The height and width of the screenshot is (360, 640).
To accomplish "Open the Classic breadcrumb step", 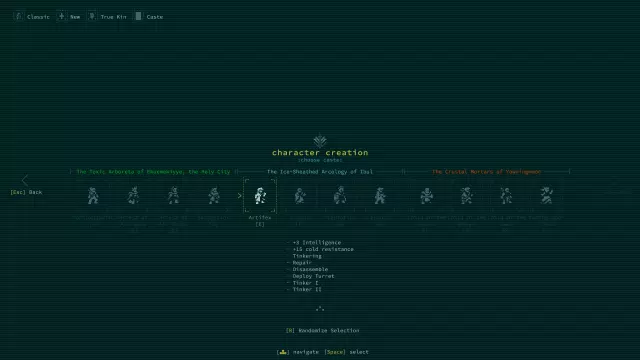I will pos(38,17).
